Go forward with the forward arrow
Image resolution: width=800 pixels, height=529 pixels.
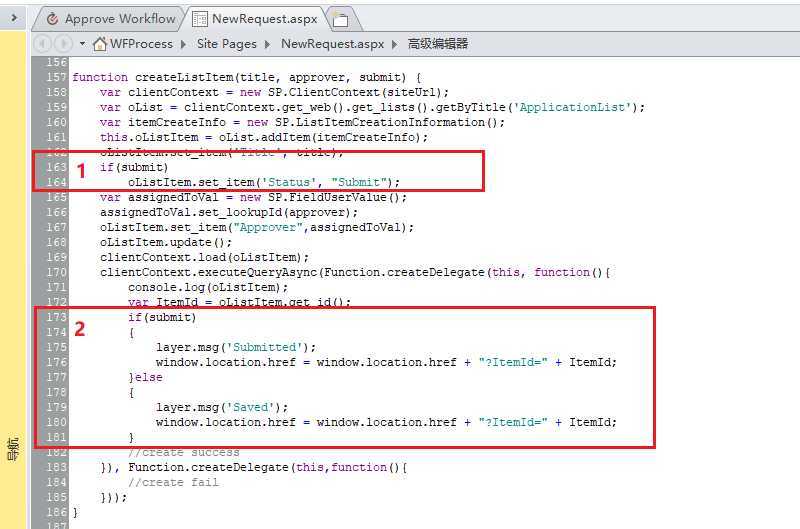[63, 44]
